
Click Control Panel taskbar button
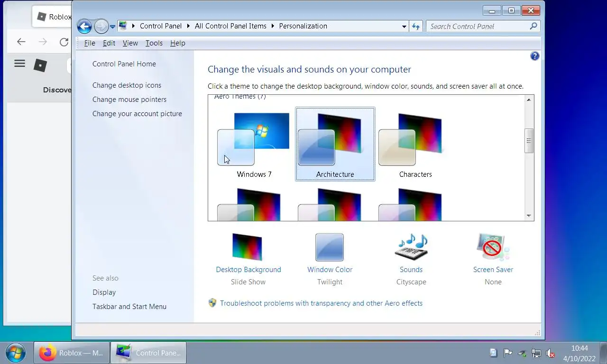coord(148,353)
